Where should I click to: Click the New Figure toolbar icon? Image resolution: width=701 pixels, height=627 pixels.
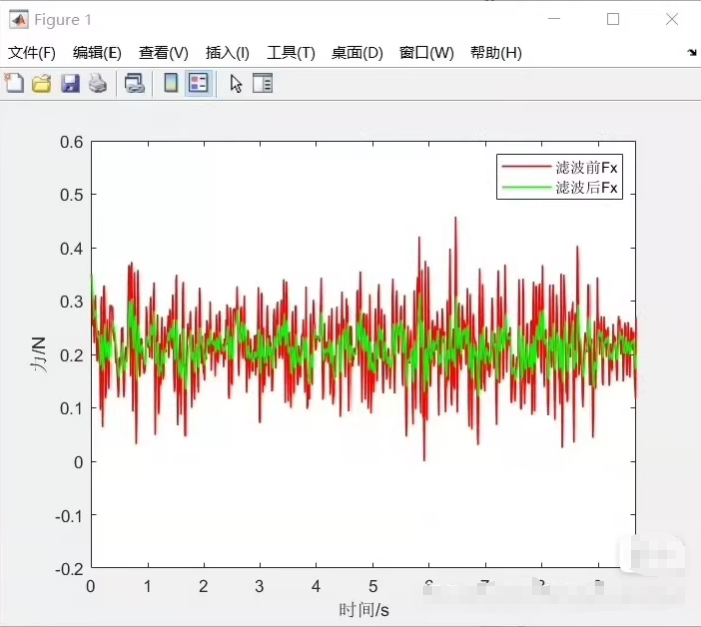[14, 83]
